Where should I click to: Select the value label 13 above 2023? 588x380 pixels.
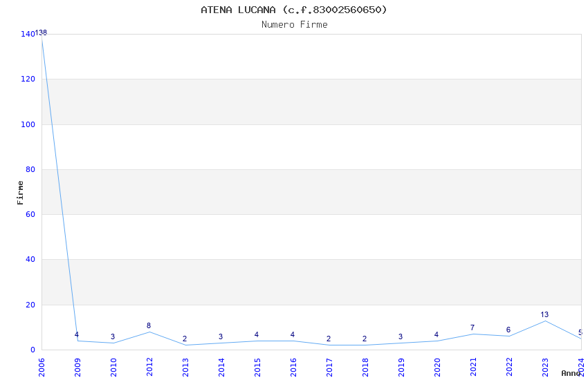544,314
